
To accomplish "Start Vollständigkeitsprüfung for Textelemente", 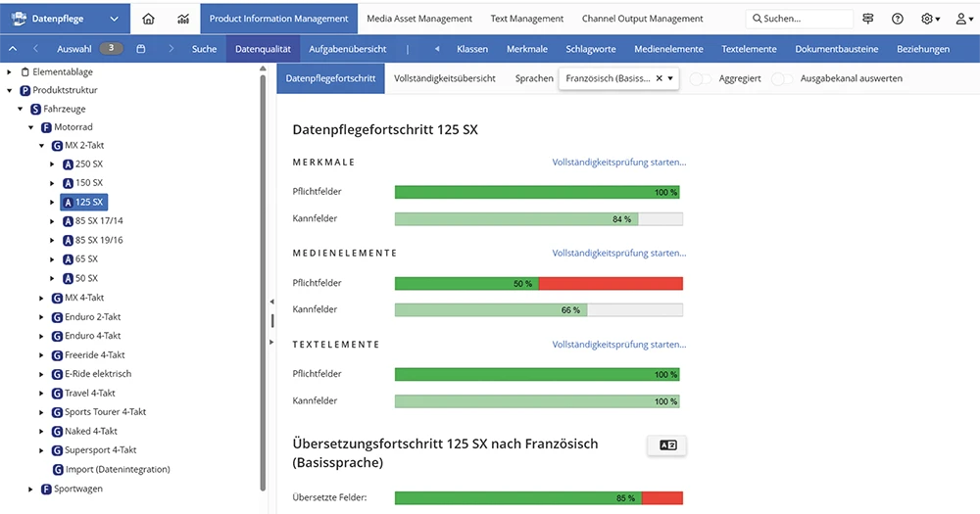I will pos(618,345).
